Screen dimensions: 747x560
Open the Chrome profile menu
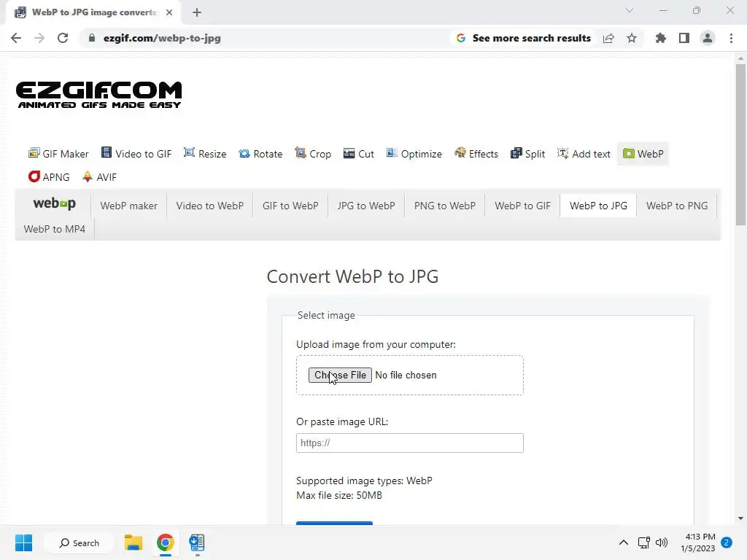point(708,38)
